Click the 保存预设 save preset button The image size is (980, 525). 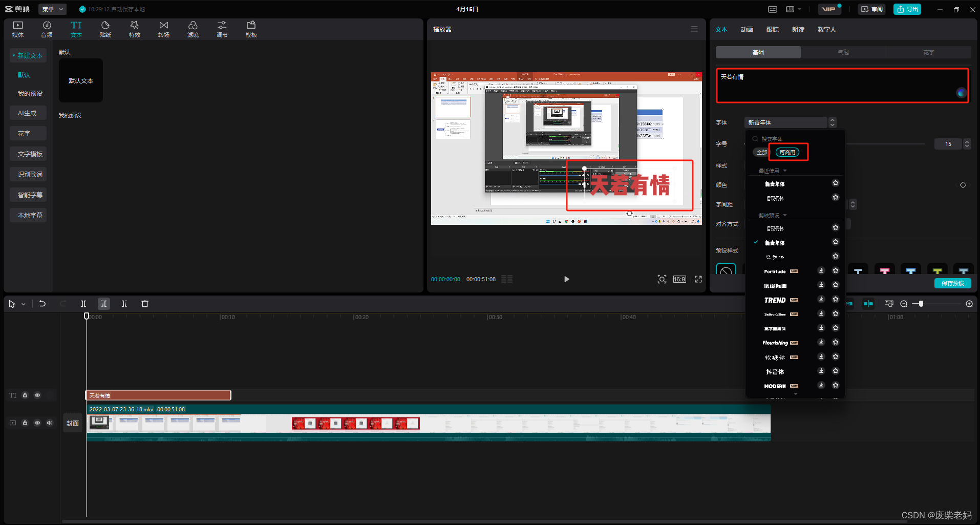click(952, 283)
